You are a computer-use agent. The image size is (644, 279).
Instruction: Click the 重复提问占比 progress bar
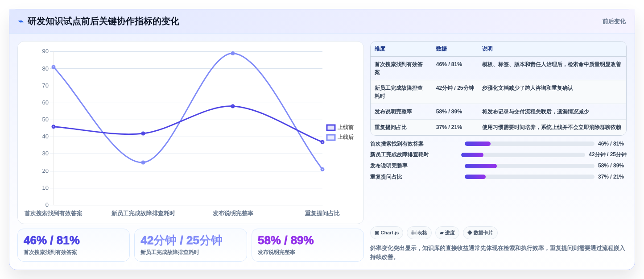[x=529, y=177]
